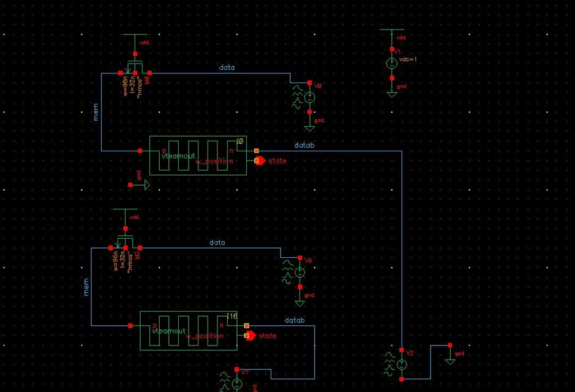The height and width of the screenshot is (392, 575).
Task: Click the state output pin of I0
Action: click(x=260, y=160)
